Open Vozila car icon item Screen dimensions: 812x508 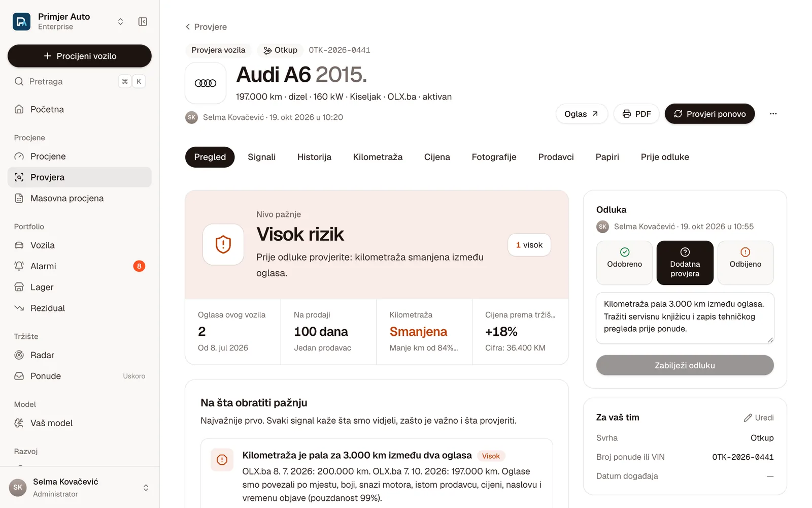19,245
